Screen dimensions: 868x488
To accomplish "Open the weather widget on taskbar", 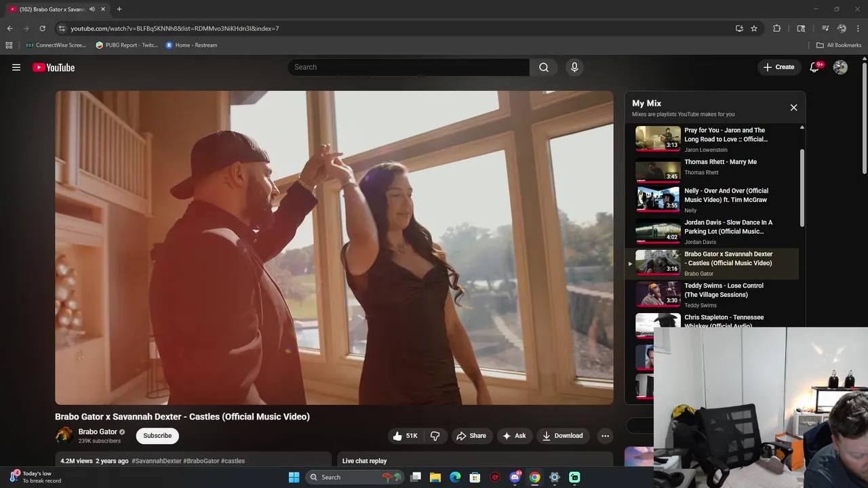I will point(35,477).
